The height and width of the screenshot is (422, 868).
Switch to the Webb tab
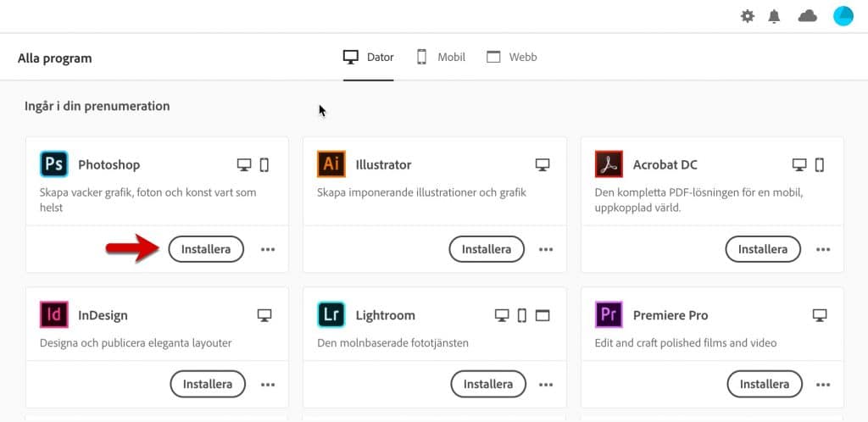tap(511, 58)
